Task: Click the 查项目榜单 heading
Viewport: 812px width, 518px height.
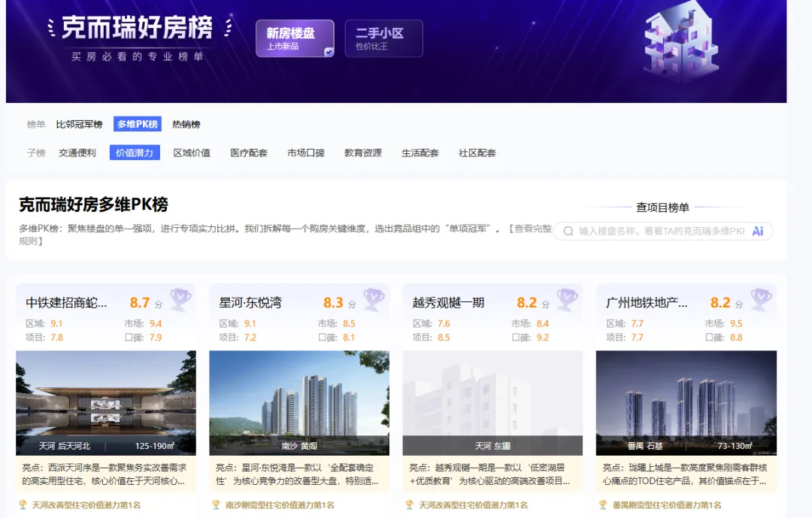Action: tap(662, 208)
